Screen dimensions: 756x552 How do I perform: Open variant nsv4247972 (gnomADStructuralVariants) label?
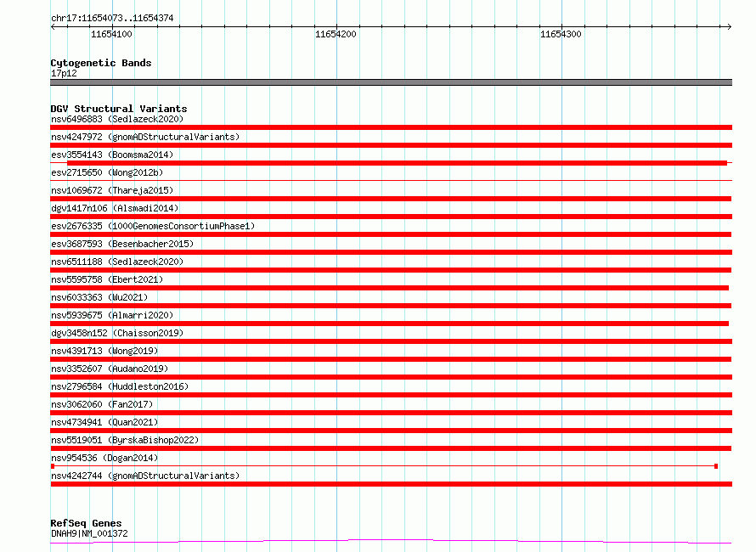145,137
